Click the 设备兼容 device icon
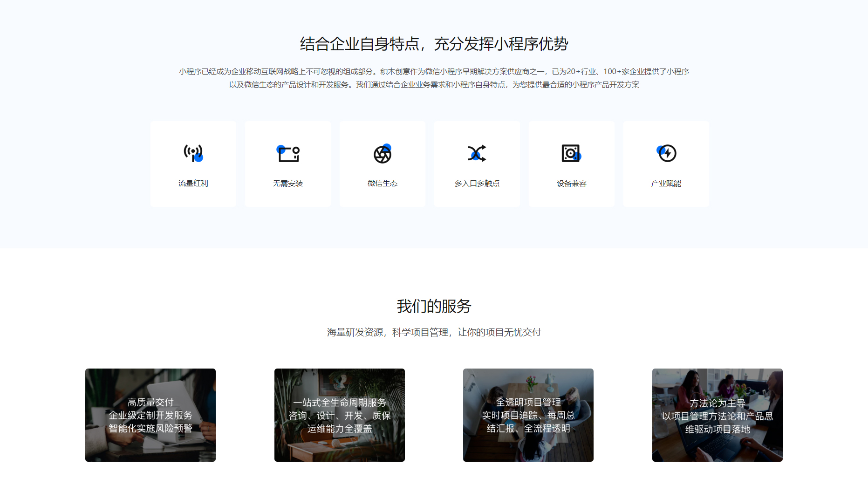Viewport: 868px width, 499px height. click(x=571, y=153)
